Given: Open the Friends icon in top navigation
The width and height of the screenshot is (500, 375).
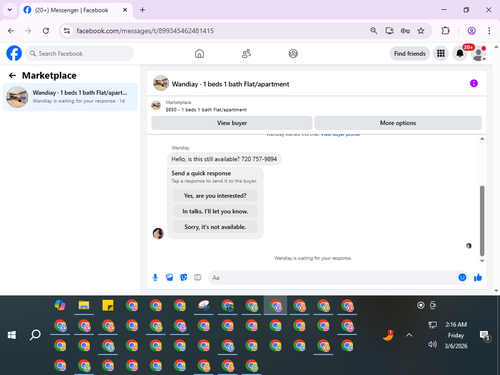Looking at the screenshot, I should [246, 53].
